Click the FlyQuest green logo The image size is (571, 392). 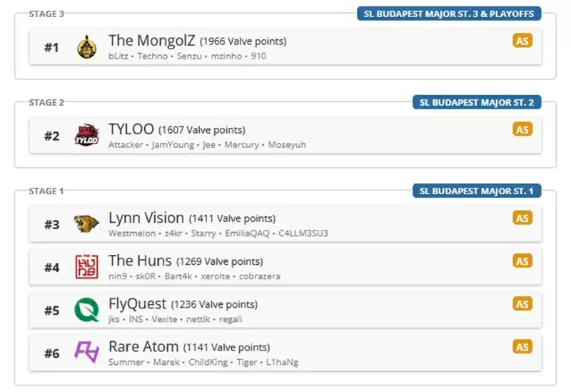point(86,309)
